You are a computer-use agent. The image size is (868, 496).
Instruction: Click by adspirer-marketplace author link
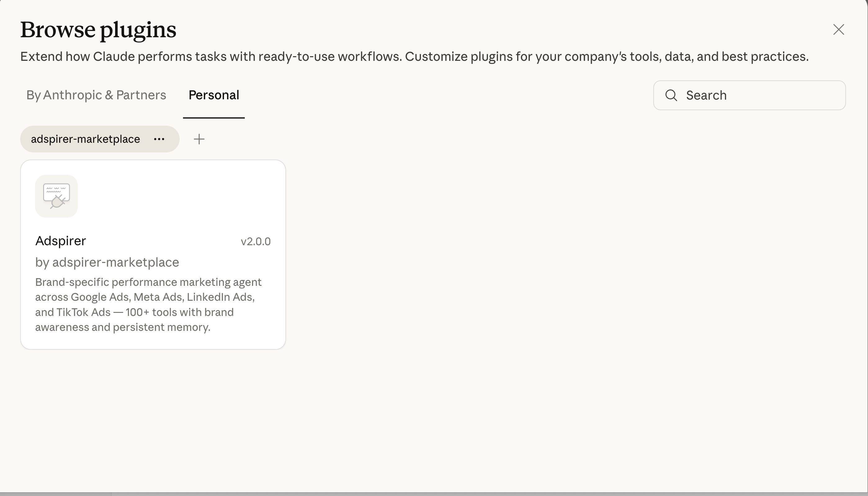click(107, 262)
